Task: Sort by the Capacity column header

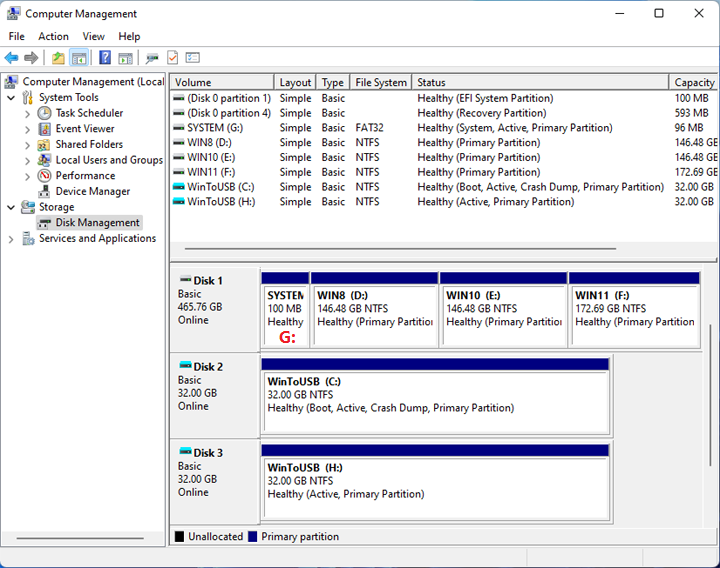Action: (693, 82)
